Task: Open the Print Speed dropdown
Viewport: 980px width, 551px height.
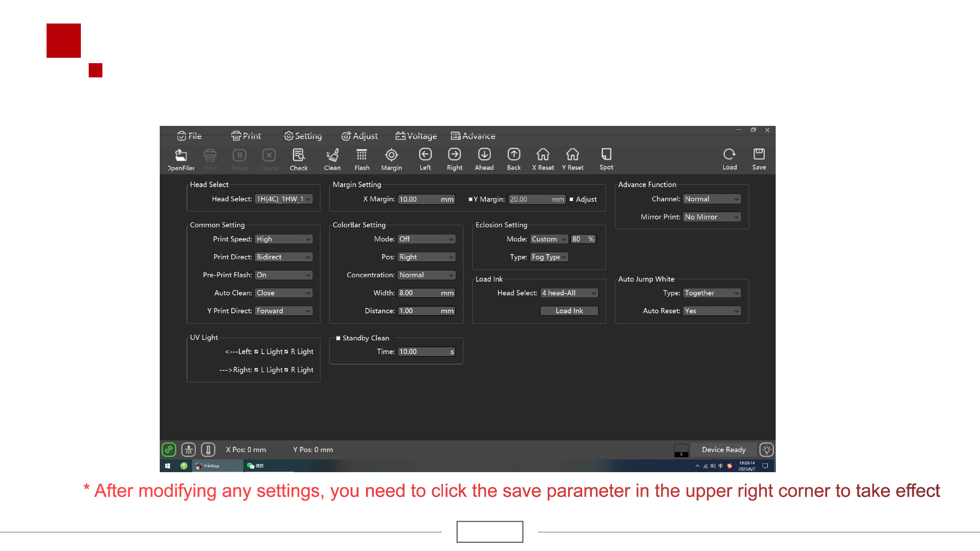Action: 284,239
